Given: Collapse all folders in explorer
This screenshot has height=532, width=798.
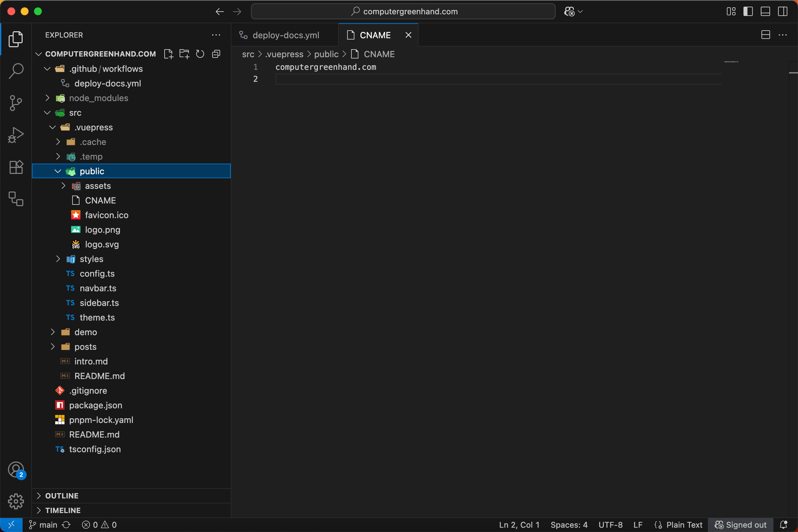Looking at the screenshot, I should coord(216,54).
